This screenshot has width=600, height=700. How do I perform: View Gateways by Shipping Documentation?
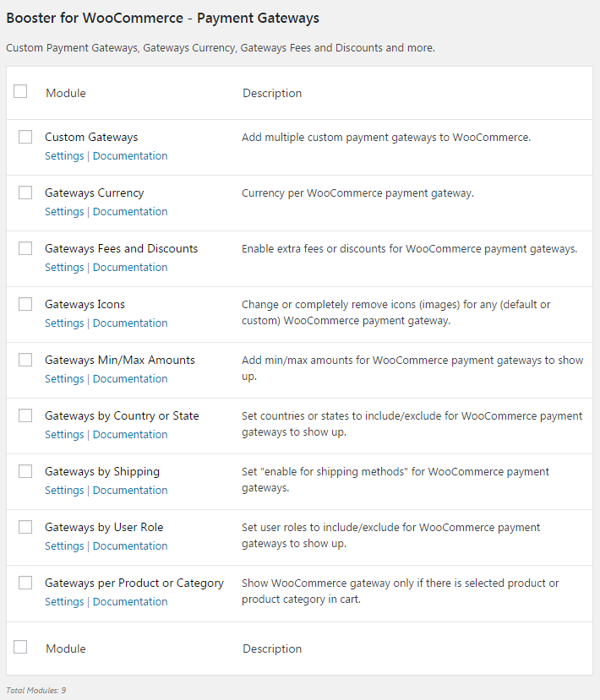pyautogui.click(x=130, y=491)
